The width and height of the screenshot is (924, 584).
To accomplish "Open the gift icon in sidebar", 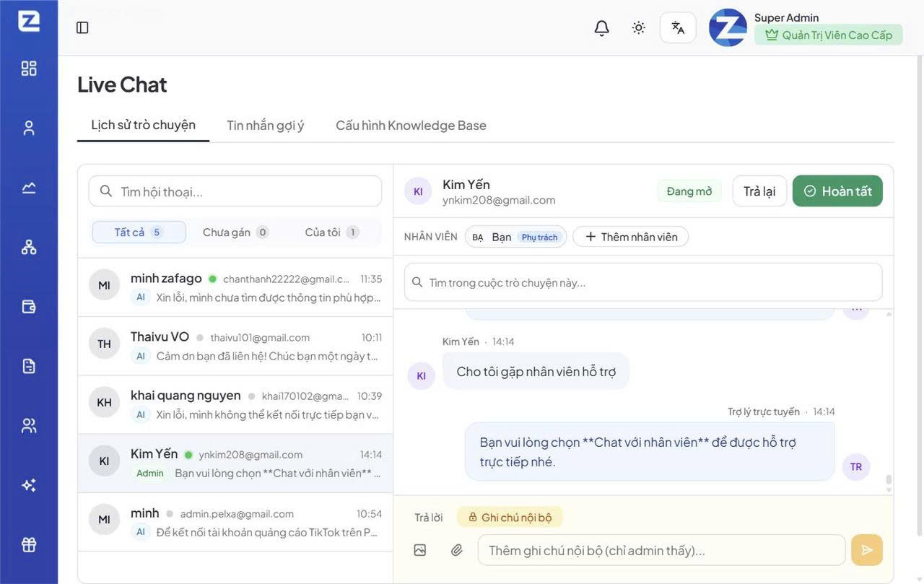I will 29,545.
